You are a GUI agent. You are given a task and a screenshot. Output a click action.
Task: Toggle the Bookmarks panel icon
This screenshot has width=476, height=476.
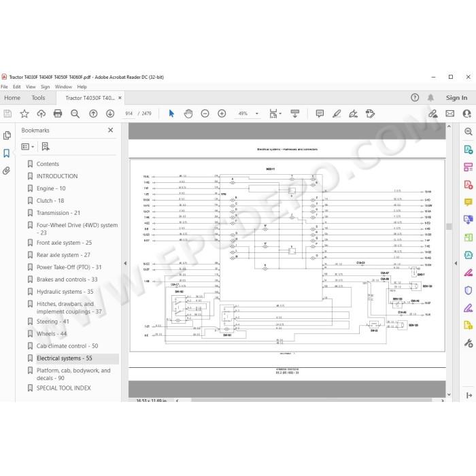tap(6, 153)
